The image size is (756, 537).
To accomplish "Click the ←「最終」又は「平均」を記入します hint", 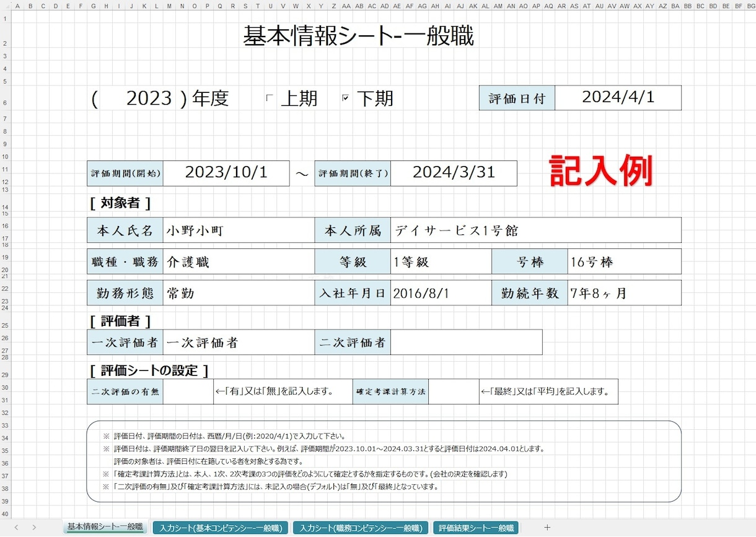I will click(545, 391).
